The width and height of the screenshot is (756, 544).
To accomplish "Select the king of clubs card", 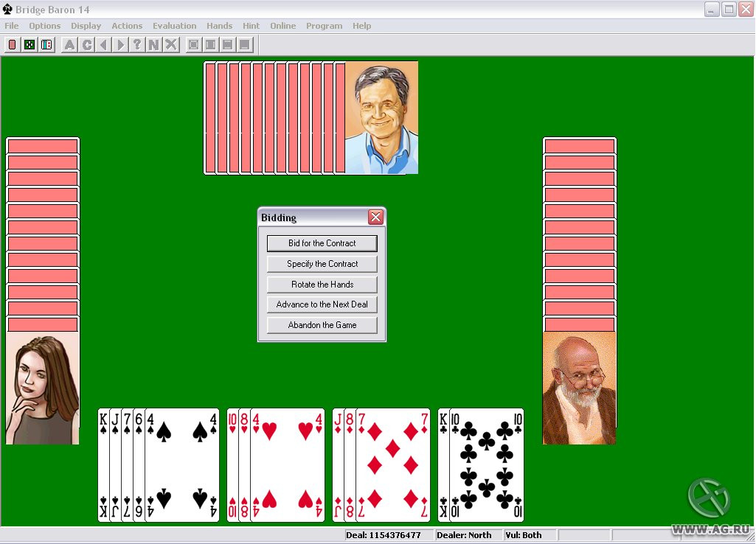I will click(443, 465).
